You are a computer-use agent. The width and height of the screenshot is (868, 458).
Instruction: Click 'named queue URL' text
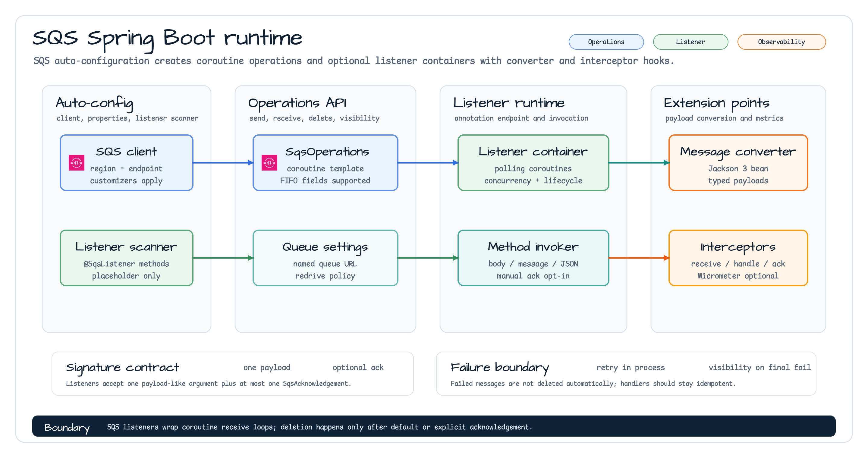point(325,264)
